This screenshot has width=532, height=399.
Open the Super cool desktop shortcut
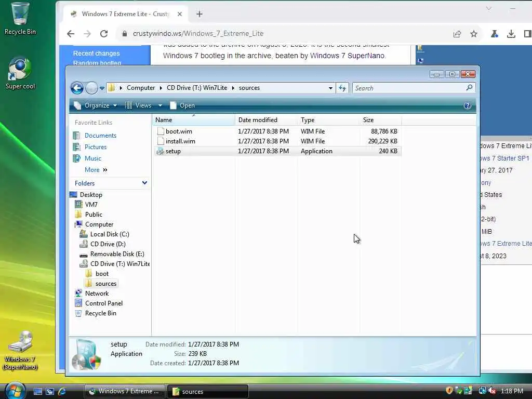coord(20,73)
